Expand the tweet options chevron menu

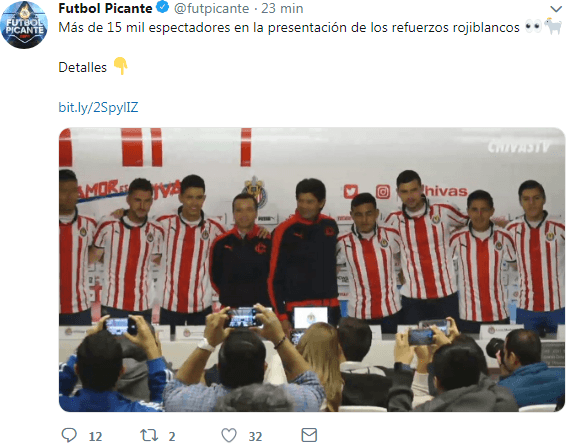pyautogui.click(x=556, y=9)
